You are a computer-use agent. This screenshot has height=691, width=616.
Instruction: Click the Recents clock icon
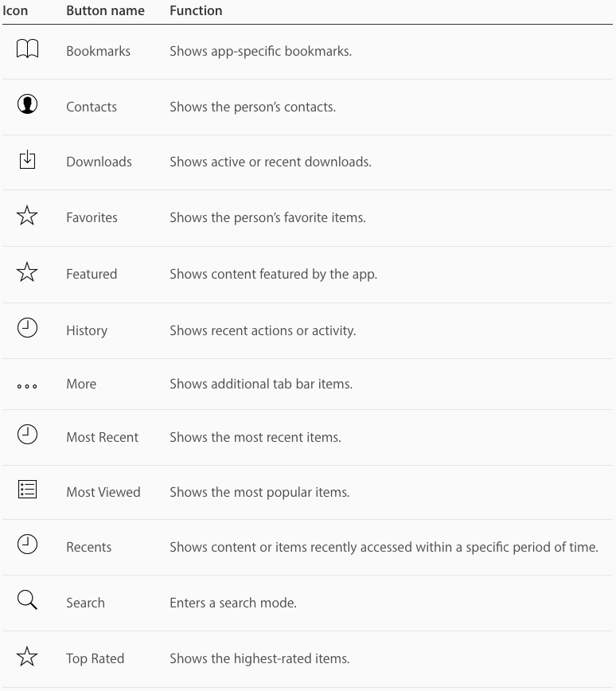[27, 545]
